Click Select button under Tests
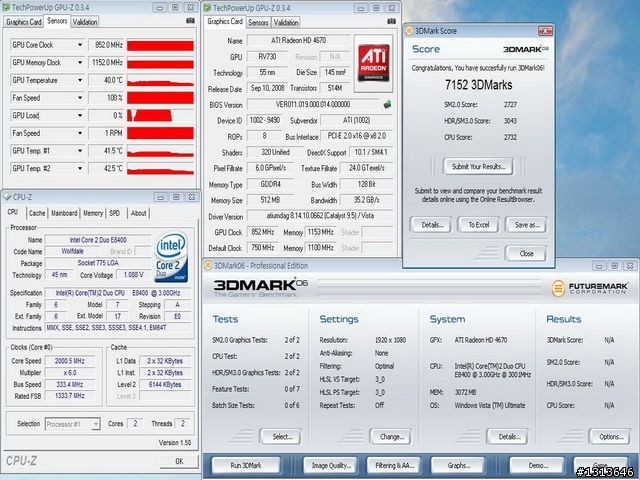The image size is (640, 480). click(282, 437)
